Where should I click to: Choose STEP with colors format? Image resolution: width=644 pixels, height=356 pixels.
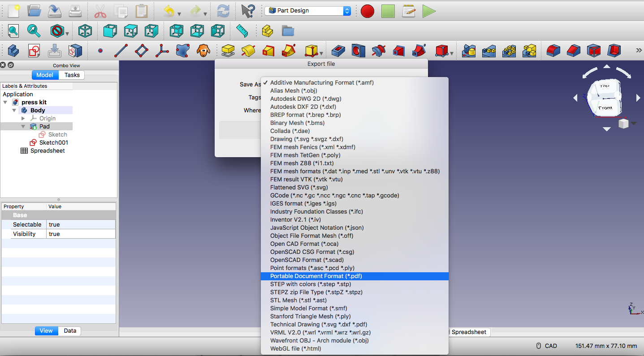pos(354,284)
